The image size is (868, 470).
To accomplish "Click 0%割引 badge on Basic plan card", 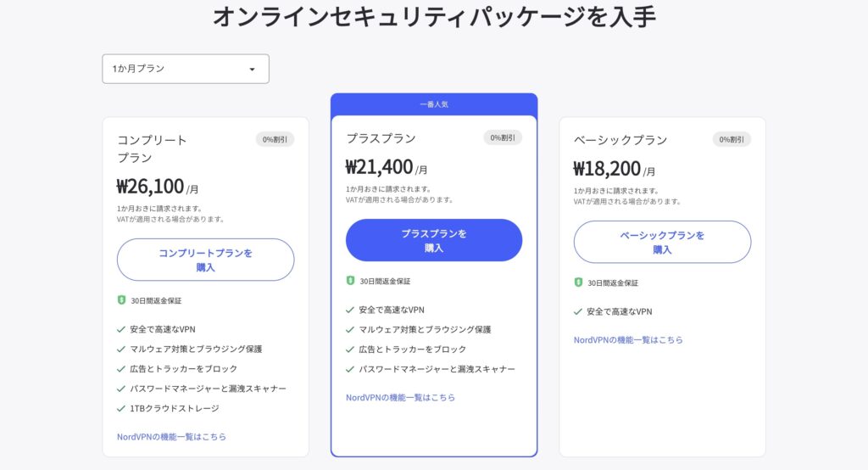I will pyautogui.click(x=732, y=139).
